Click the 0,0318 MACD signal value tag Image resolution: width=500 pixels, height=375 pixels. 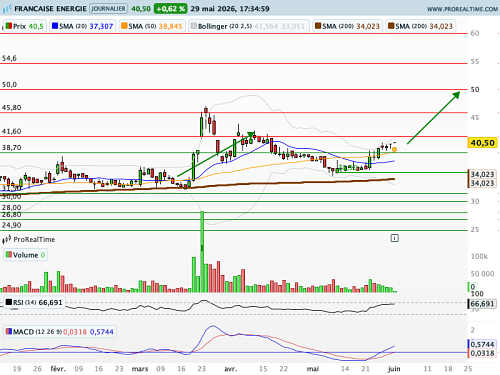[x=482, y=353]
